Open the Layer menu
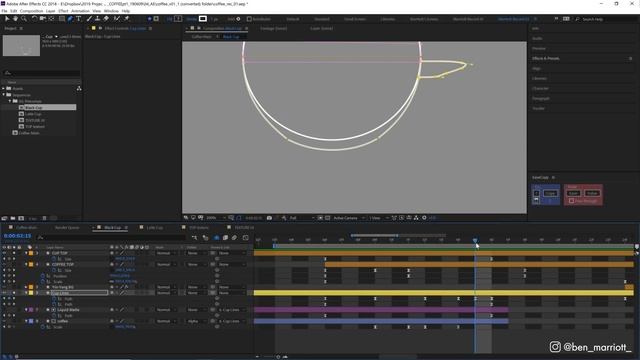 (x=51, y=11)
